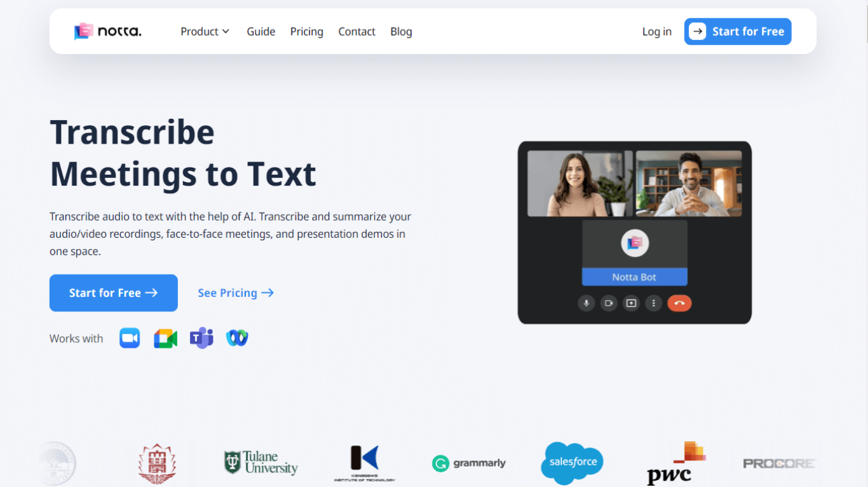Click the hero Start for Free button
The height and width of the screenshot is (487, 868).
tap(114, 293)
